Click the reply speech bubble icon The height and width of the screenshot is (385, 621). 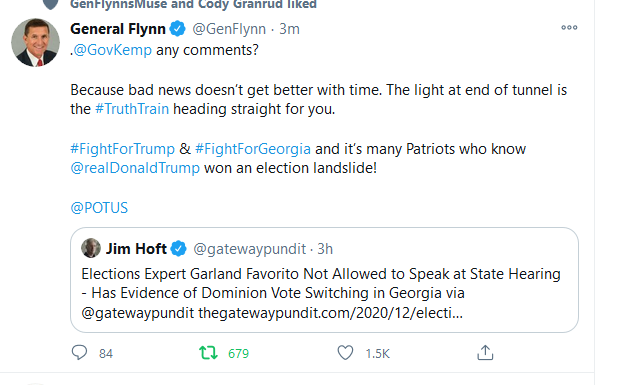(79, 353)
